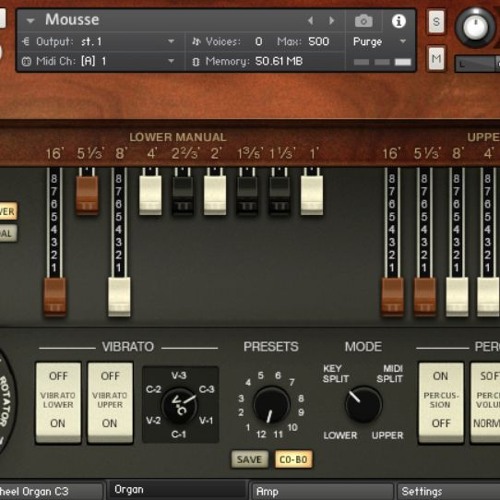Expand the Mousse instrument menu arrow

click(x=30, y=21)
